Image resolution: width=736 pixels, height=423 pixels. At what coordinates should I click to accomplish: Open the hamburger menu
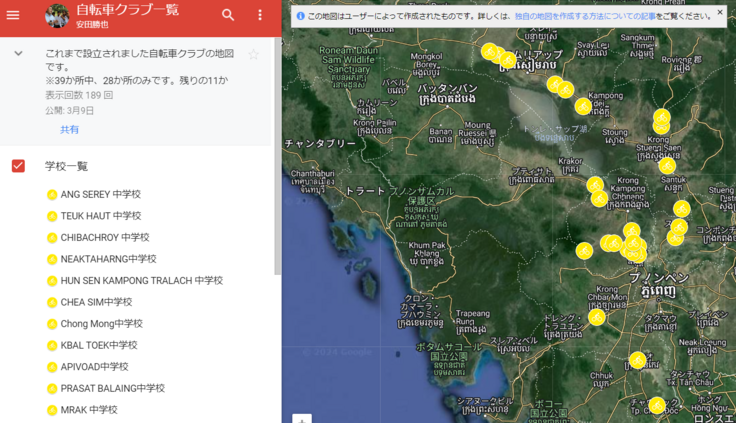pyautogui.click(x=13, y=15)
